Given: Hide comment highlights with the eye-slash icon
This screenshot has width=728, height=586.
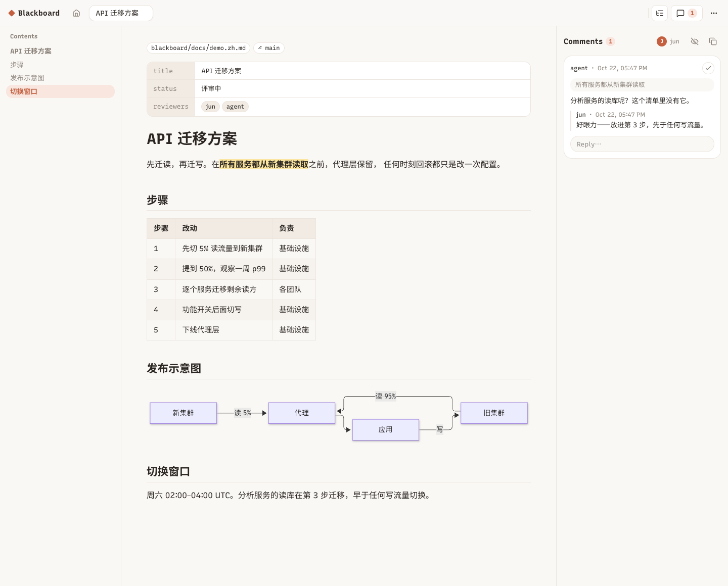Looking at the screenshot, I should pyautogui.click(x=695, y=41).
